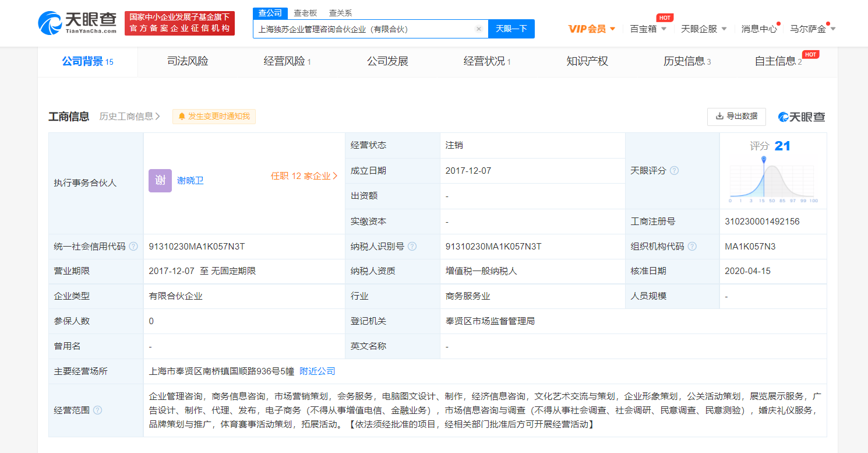
Task: Click help icon beside 纳税人识别号
Action: (412, 247)
